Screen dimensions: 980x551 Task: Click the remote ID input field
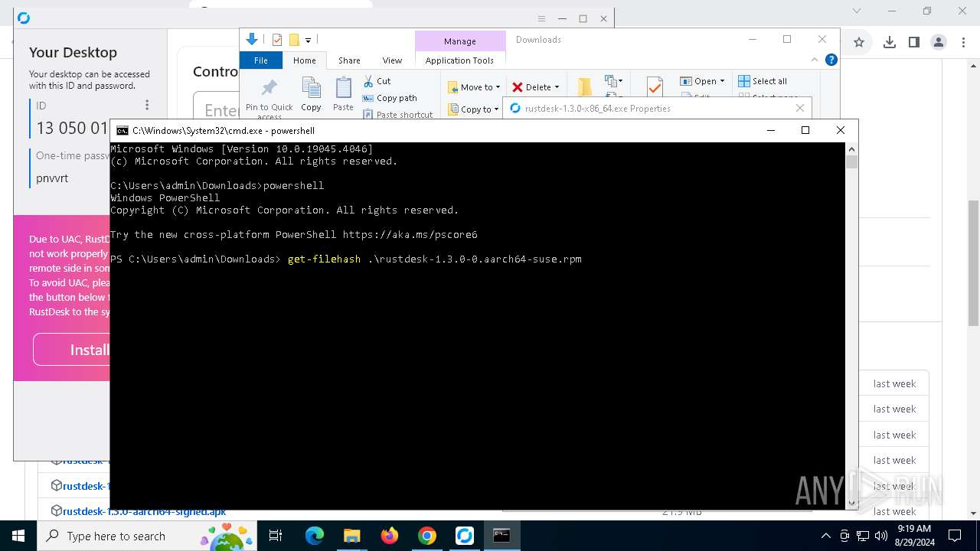click(216, 110)
